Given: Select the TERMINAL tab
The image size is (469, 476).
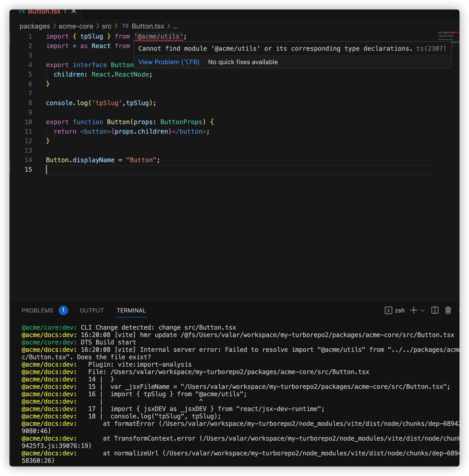Looking at the screenshot, I should click(x=131, y=310).
